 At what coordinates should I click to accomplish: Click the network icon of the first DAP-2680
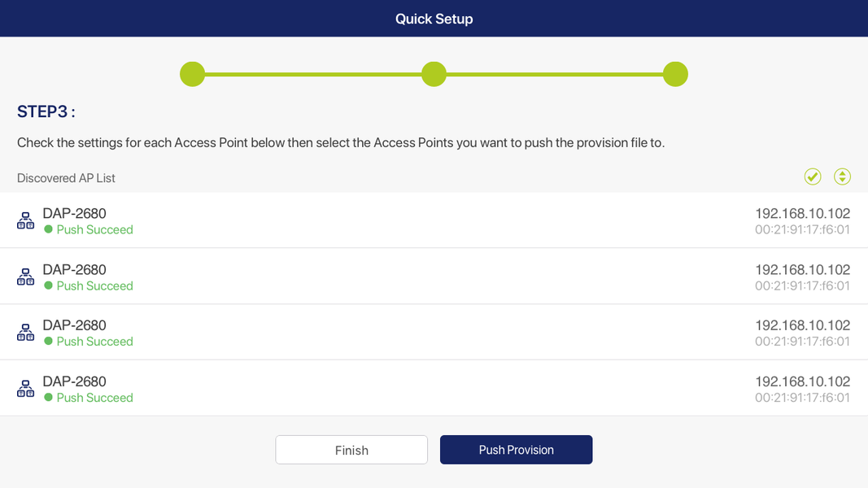(x=26, y=220)
